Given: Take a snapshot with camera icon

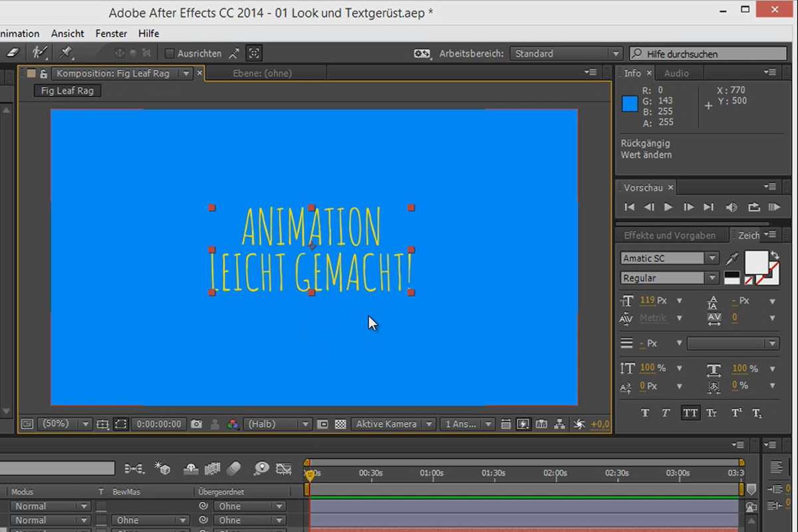Looking at the screenshot, I should pos(196,424).
